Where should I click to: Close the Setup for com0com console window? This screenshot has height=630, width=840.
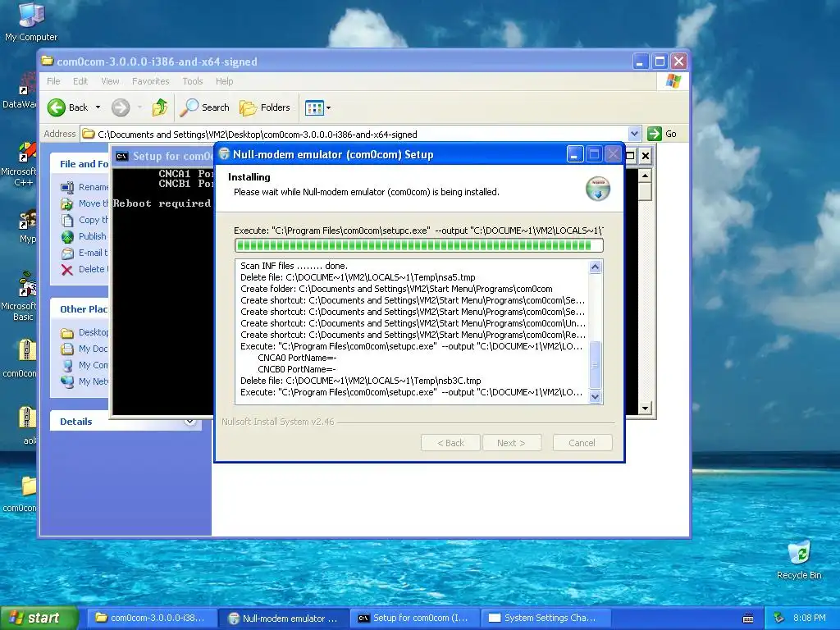(646, 156)
